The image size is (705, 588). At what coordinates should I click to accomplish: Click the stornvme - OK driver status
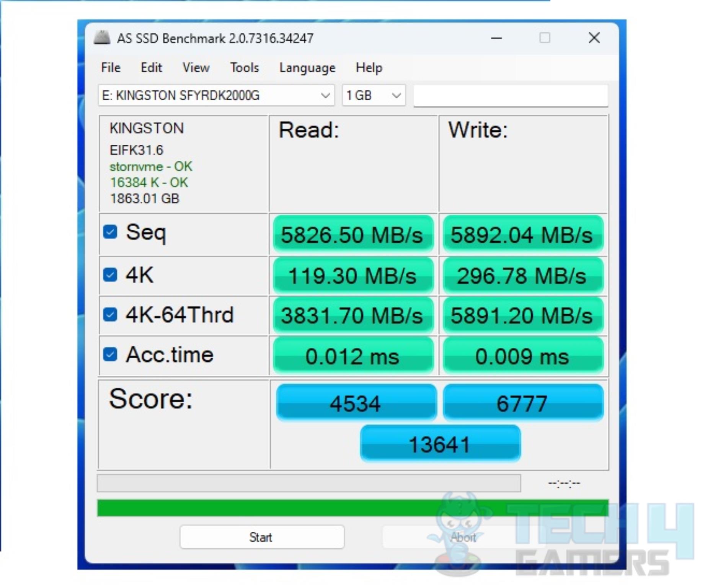(151, 167)
